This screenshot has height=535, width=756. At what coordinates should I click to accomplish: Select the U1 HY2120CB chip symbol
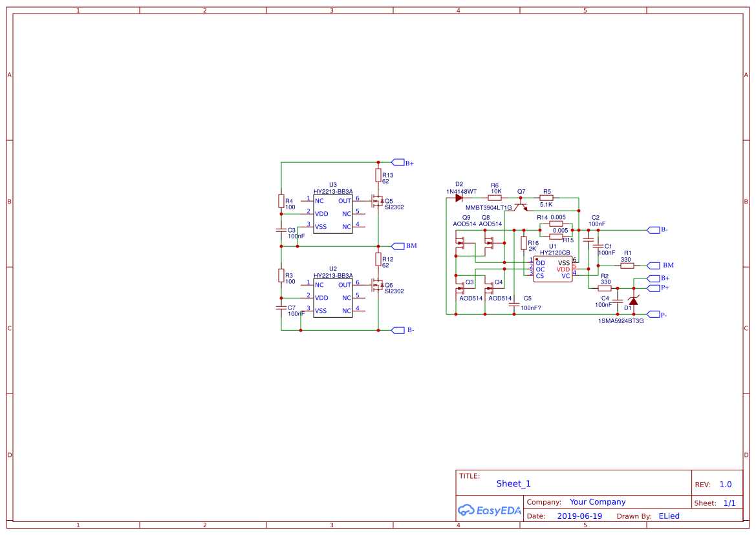pos(552,269)
